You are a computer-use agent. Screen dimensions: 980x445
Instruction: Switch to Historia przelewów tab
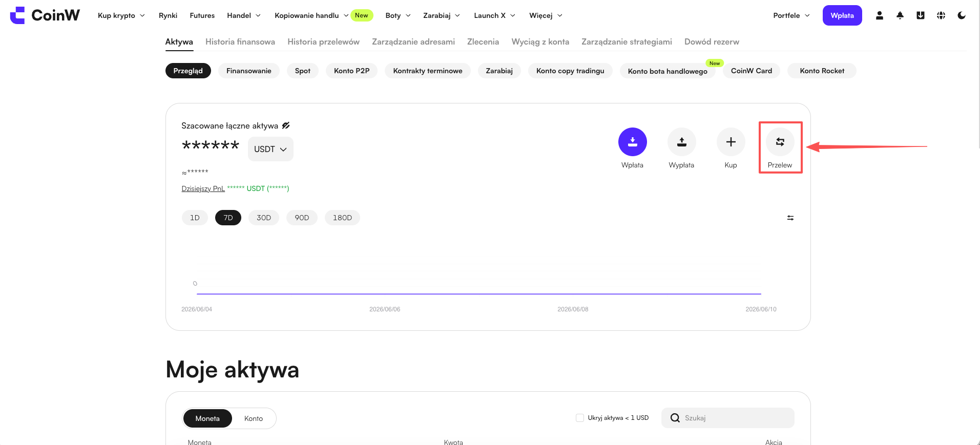click(323, 42)
